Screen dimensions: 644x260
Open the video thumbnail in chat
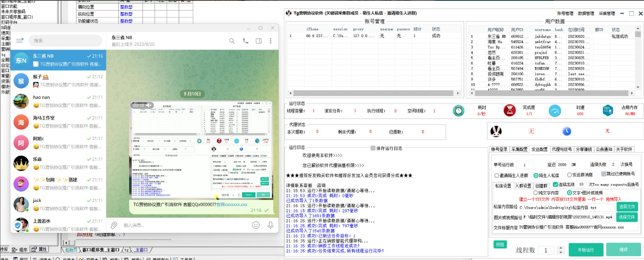coord(201,150)
